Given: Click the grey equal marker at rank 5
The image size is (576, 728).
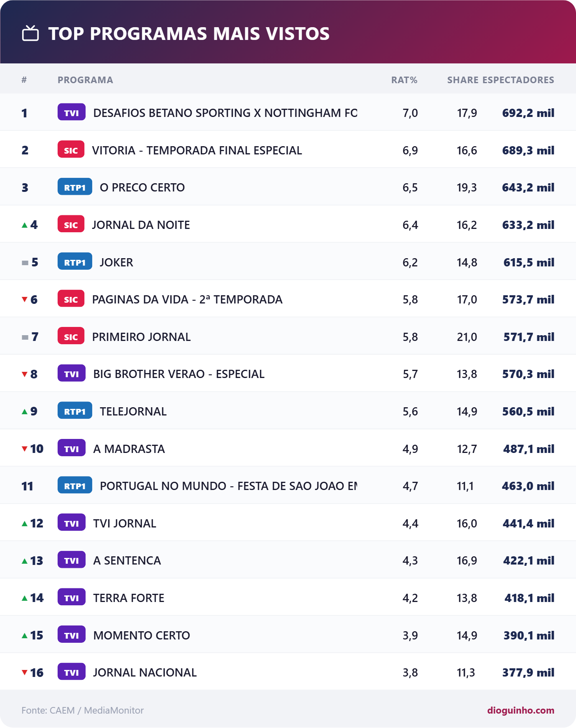Looking at the screenshot, I should pyautogui.click(x=25, y=263).
